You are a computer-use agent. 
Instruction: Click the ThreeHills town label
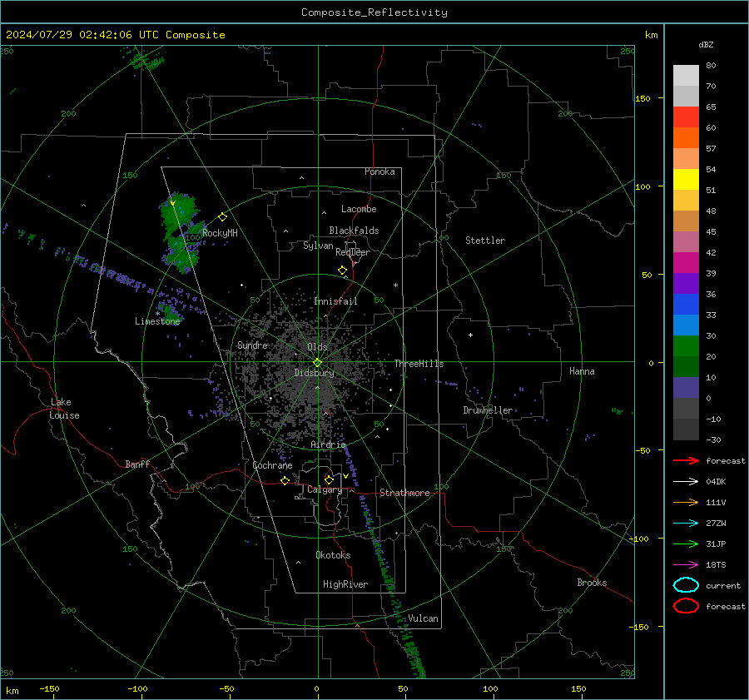pos(419,364)
